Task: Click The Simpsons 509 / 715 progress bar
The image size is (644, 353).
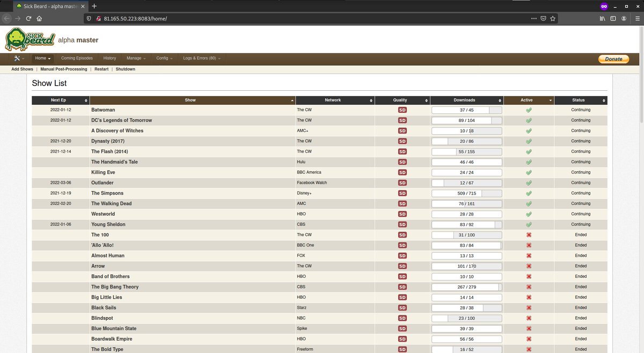Action: (x=466, y=193)
